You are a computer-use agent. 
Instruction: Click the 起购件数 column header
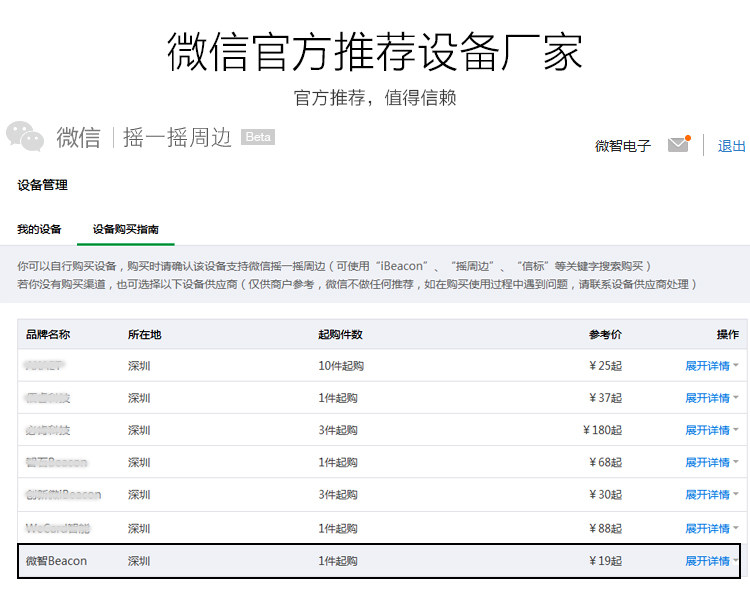point(341,334)
